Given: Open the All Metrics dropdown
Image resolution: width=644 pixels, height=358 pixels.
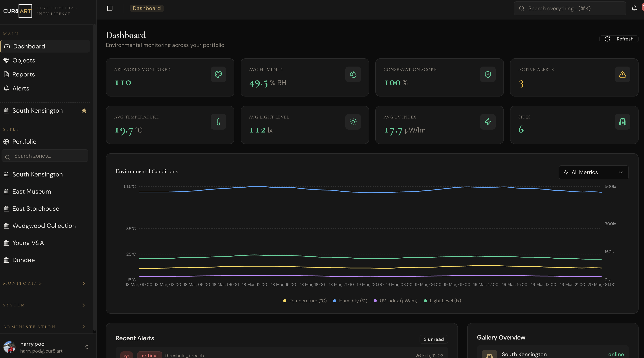Looking at the screenshot, I should (594, 172).
